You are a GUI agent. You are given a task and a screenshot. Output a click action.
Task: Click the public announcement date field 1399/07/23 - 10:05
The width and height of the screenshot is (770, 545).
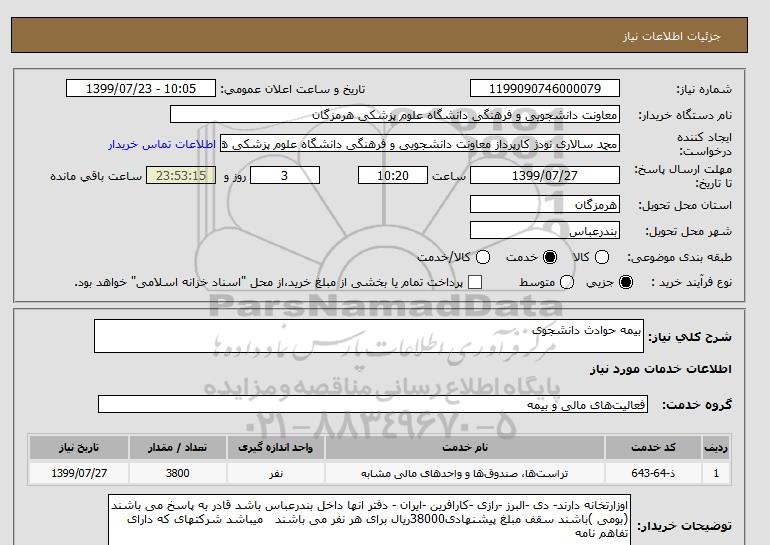pos(141,89)
